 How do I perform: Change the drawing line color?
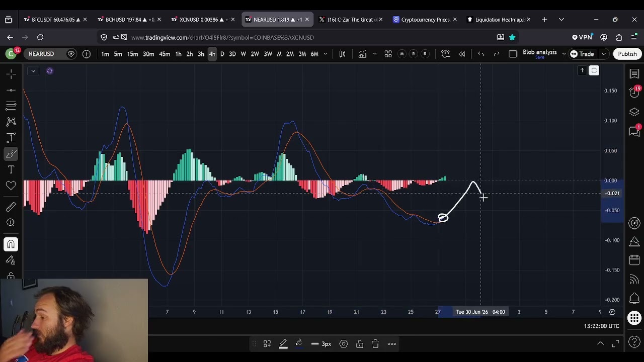click(x=283, y=344)
